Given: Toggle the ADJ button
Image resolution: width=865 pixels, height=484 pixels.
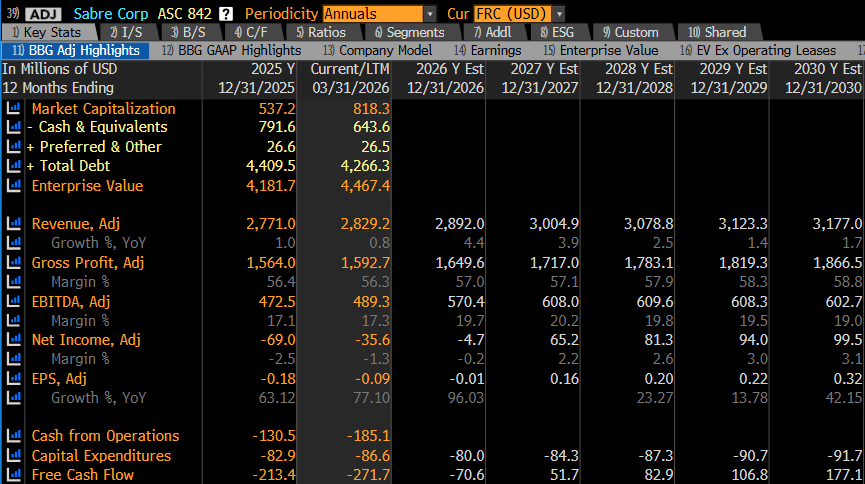Looking at the screenshot, I should click(x=43, y=14).
